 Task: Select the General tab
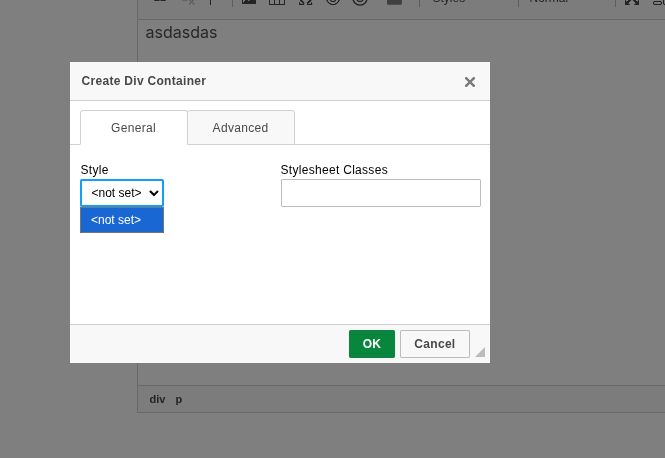133,128
